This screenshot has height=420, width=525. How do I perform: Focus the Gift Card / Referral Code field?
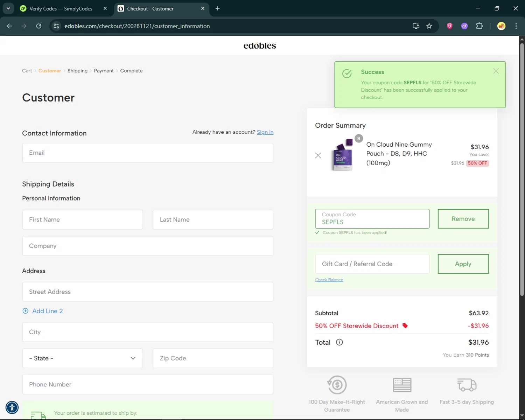point(372,264)
